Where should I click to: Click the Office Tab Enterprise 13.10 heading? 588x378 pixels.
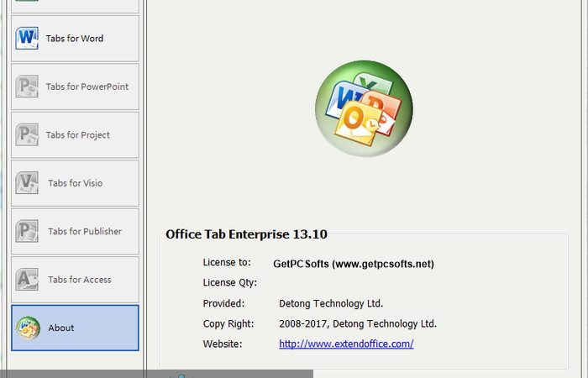click(246, 234)
